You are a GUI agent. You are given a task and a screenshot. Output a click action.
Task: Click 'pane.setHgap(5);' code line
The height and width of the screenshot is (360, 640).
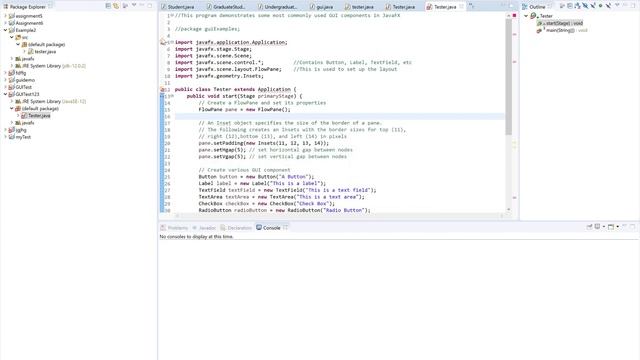[x=222, y=150]
